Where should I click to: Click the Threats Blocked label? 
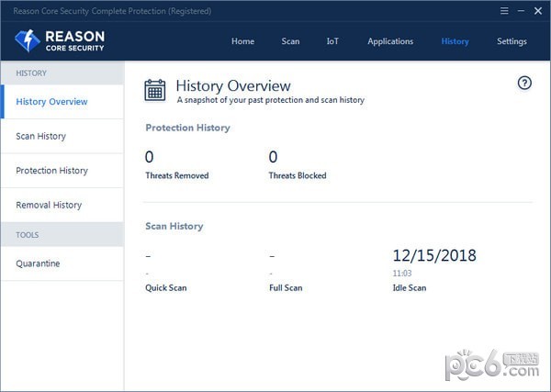(x=298, y=175)
